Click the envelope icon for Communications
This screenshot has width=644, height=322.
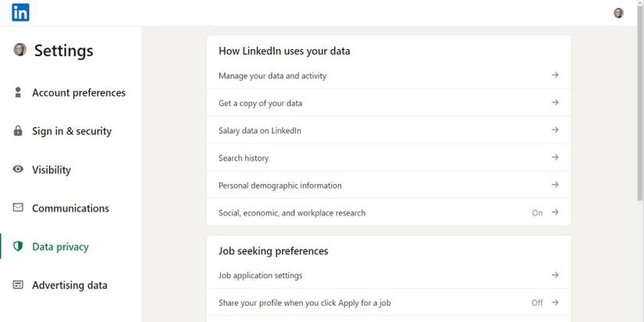coord(18,207)
